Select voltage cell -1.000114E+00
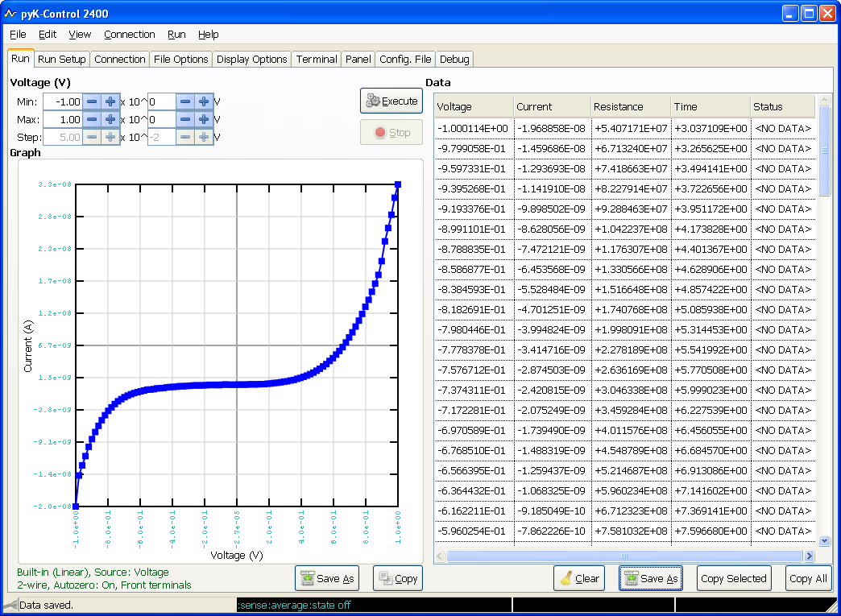This screenshot has width=841, height=616. pos(474,129)
